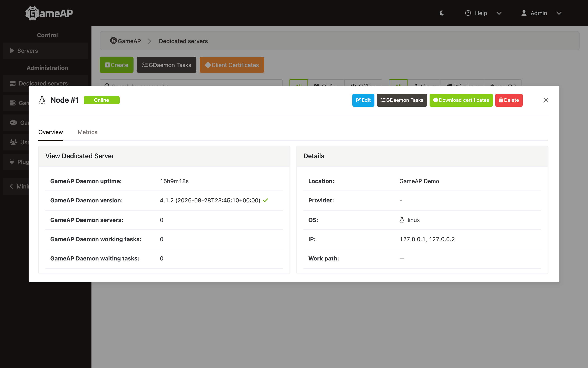Click the GameAP breadcrumb link
The height and width of the screenshot is (368, 588).
point(125,41)
